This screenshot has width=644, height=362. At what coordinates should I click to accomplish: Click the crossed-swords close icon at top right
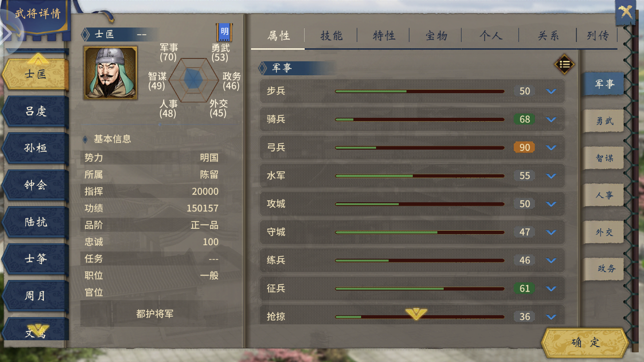[x=626, y=12]
